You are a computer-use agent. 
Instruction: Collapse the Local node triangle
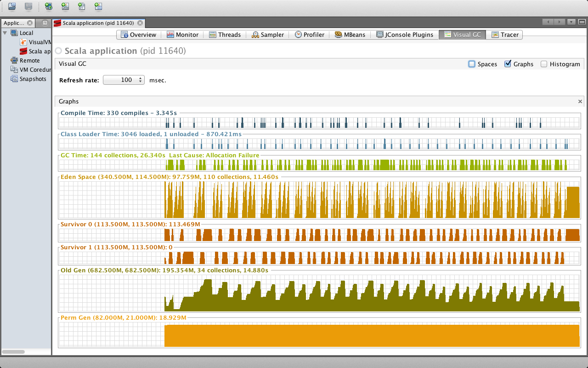click(5, 33)
